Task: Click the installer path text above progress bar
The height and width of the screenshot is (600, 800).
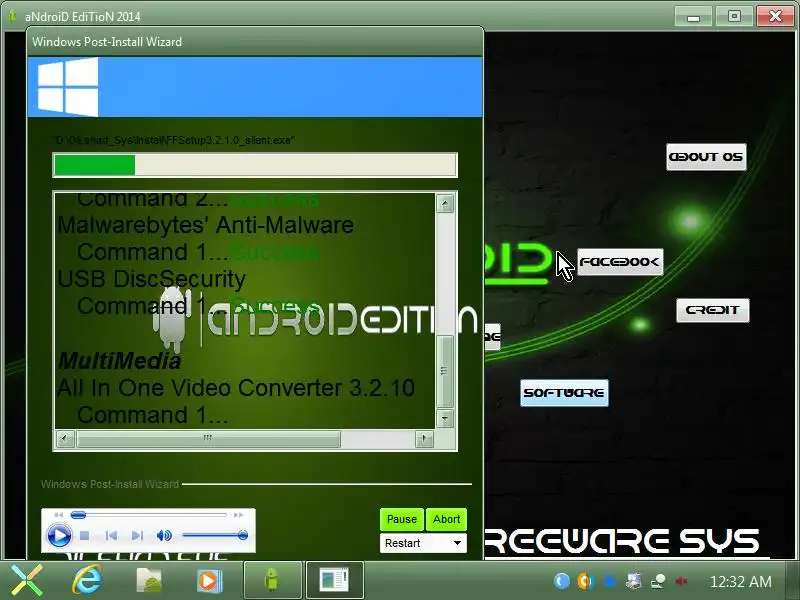Action: [x=174, y=140]
